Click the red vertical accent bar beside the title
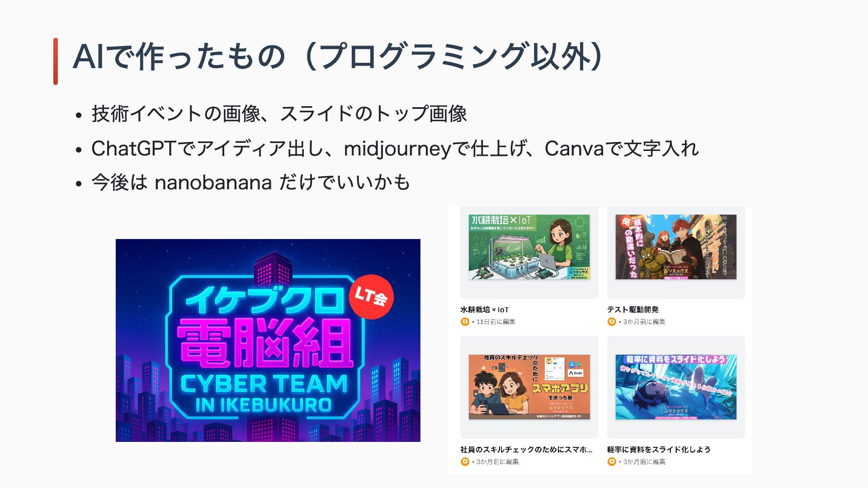Image resolution: width=868 pixels, height=488 pixels. coord(56,61)
